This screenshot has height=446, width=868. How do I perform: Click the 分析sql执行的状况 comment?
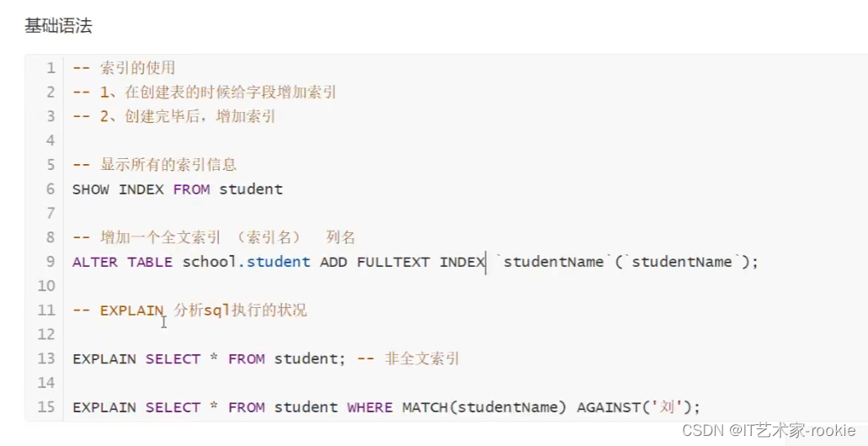(240, 311)
